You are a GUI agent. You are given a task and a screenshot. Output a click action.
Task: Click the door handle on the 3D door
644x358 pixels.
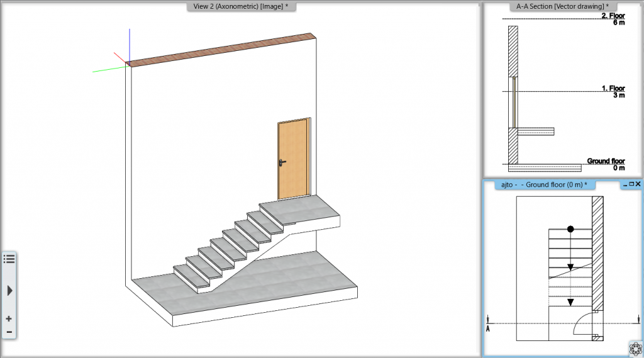click(x=280, y=163)
